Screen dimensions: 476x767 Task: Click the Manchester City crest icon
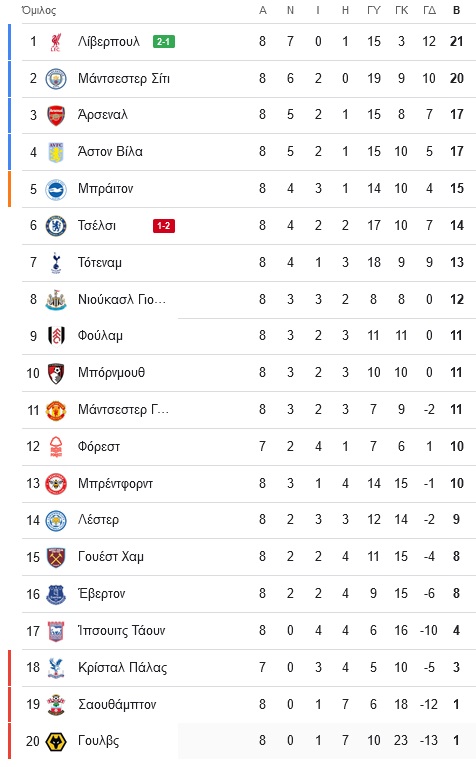point(56,79)
